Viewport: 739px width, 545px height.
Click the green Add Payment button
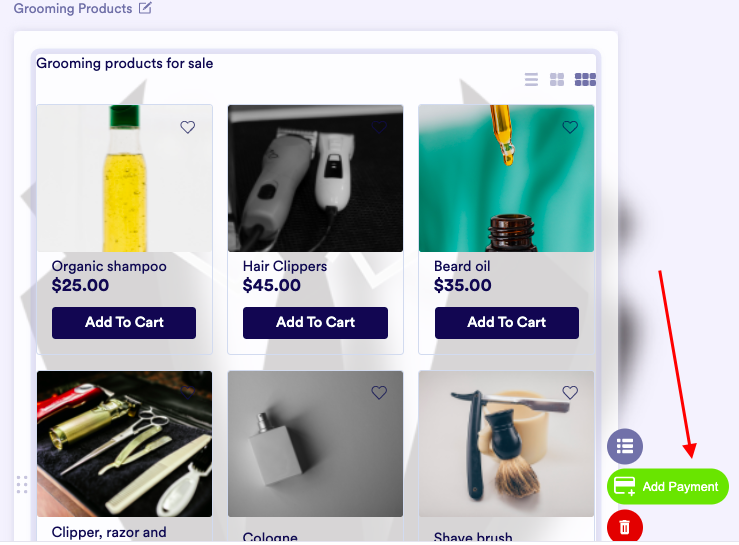tap(667, 487)
